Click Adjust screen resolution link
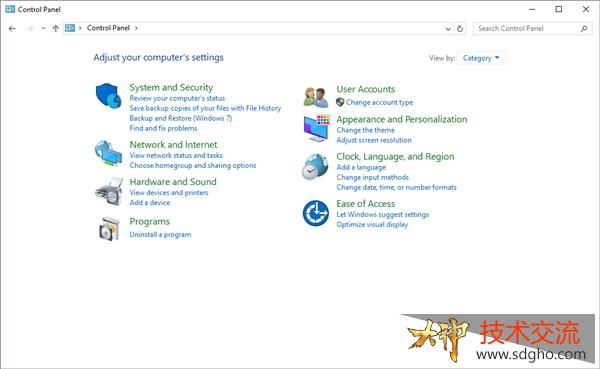 point(374,140)
